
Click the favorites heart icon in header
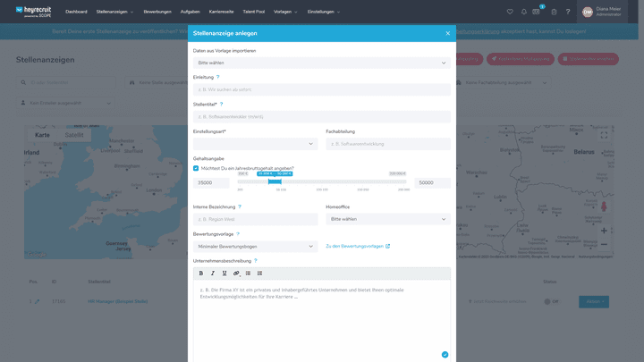coord(510,12)
